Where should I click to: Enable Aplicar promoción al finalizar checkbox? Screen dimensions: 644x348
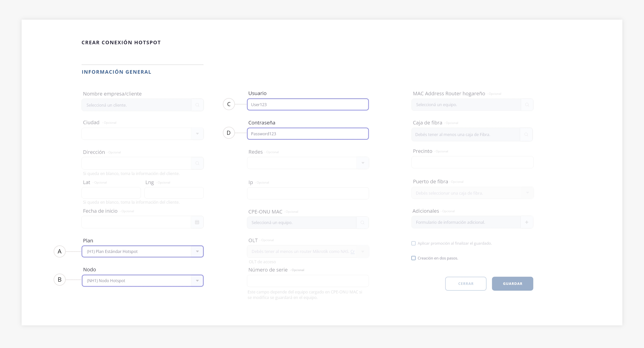click(x=413, y=243)
